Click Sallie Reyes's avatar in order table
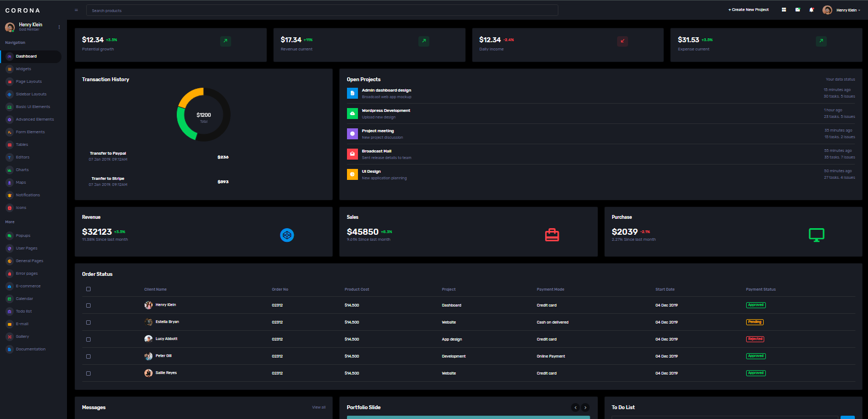Screen dimensions: 868x419 [x=148, y=373]
